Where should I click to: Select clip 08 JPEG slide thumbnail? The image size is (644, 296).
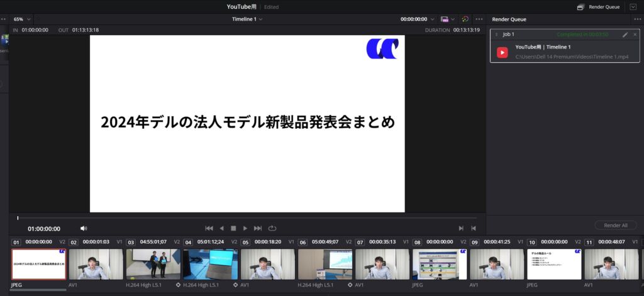[440, 264]
